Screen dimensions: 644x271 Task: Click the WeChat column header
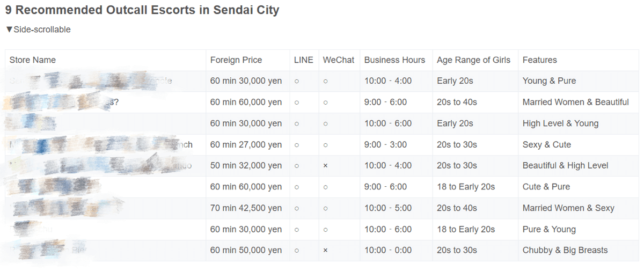pos(338,60)
